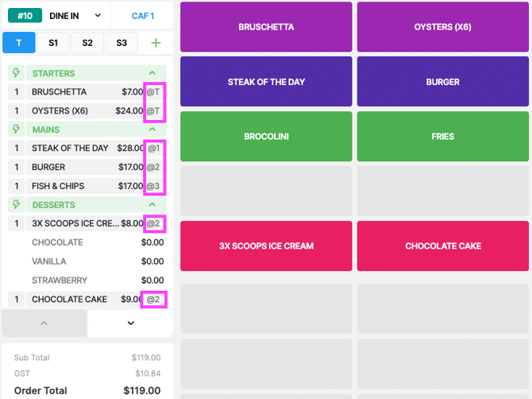Add FRIES from the menu grid
This screenshot has width=532, height=399.
(443, 137)
